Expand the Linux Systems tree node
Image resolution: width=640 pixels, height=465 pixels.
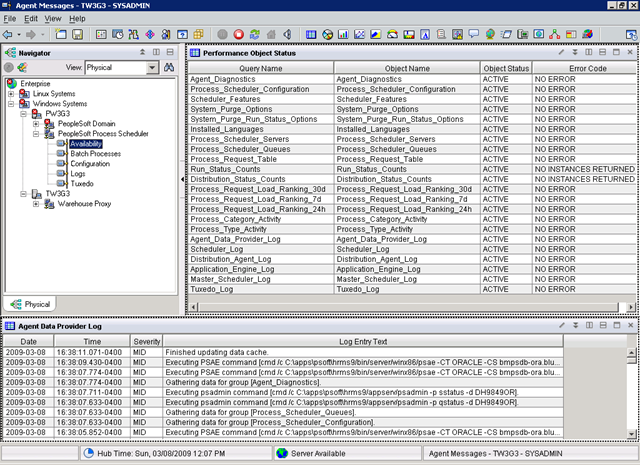(x=11, y=94)
